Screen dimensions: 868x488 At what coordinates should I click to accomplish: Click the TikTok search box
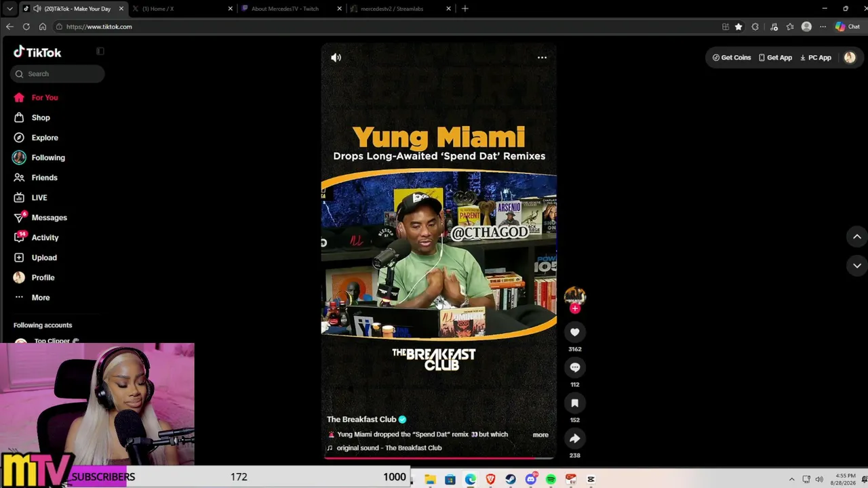[58, 74]
